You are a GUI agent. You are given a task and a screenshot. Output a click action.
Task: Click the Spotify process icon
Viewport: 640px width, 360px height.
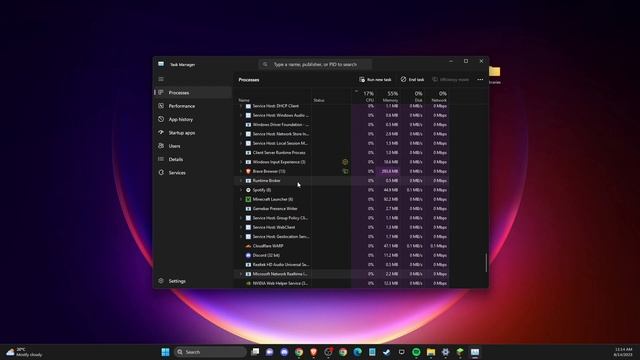point(248,190)
